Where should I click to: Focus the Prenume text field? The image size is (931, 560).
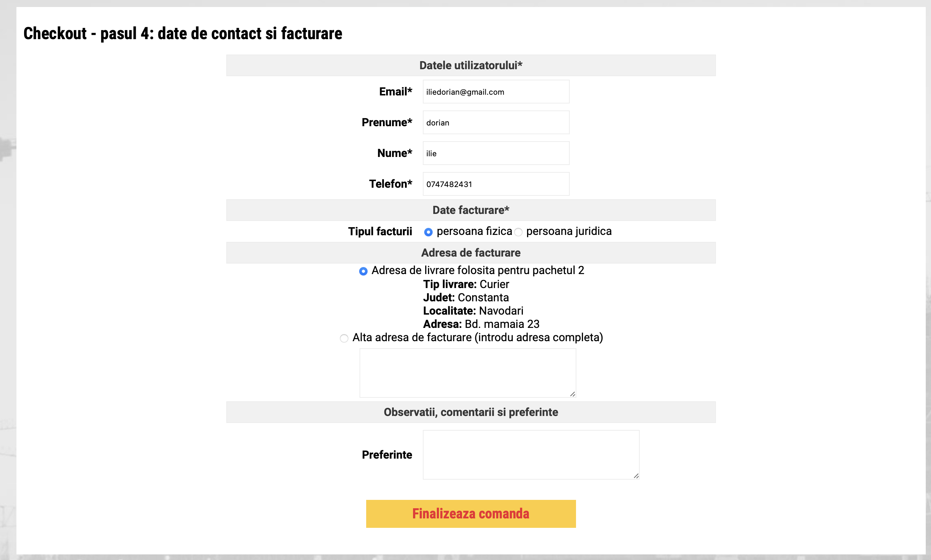pos(496,123)
